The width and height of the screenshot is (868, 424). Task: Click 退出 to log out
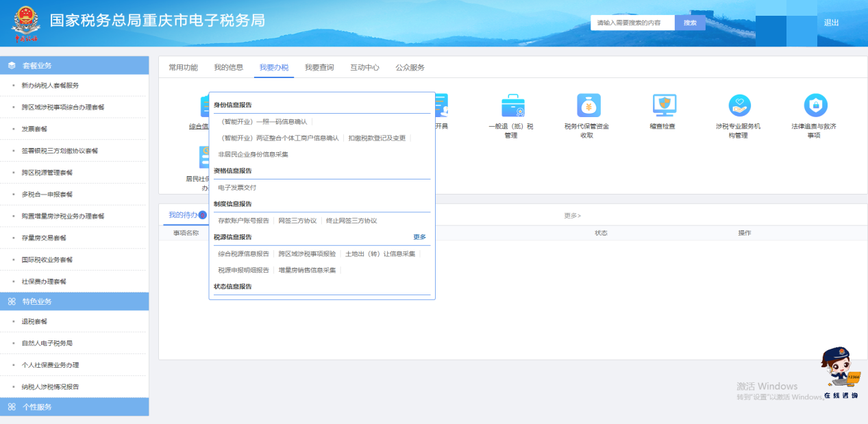(831, 23)
